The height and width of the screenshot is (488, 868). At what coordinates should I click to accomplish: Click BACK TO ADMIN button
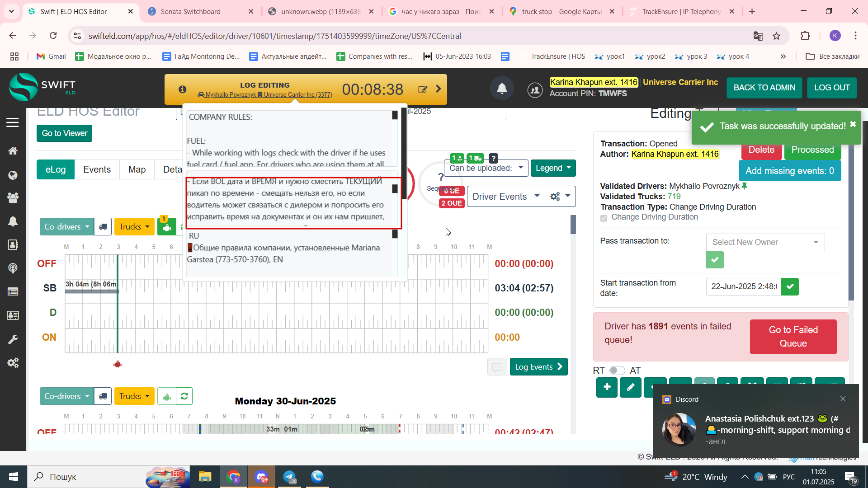tap(764, 88)
